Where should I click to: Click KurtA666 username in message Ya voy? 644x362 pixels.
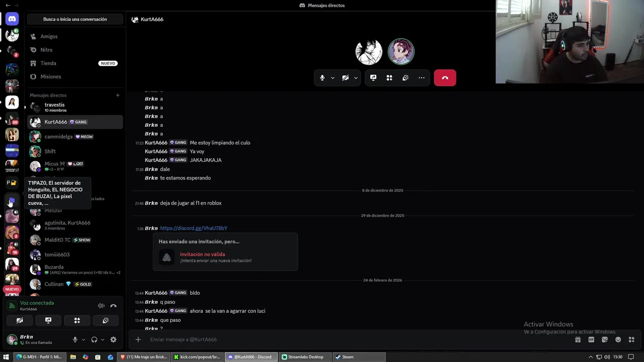pyautogui.click(x=156, y=151)
